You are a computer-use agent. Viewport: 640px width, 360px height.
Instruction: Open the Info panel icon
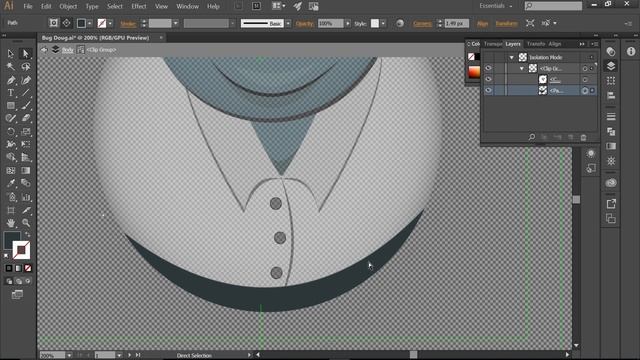(x=631, y=51)
